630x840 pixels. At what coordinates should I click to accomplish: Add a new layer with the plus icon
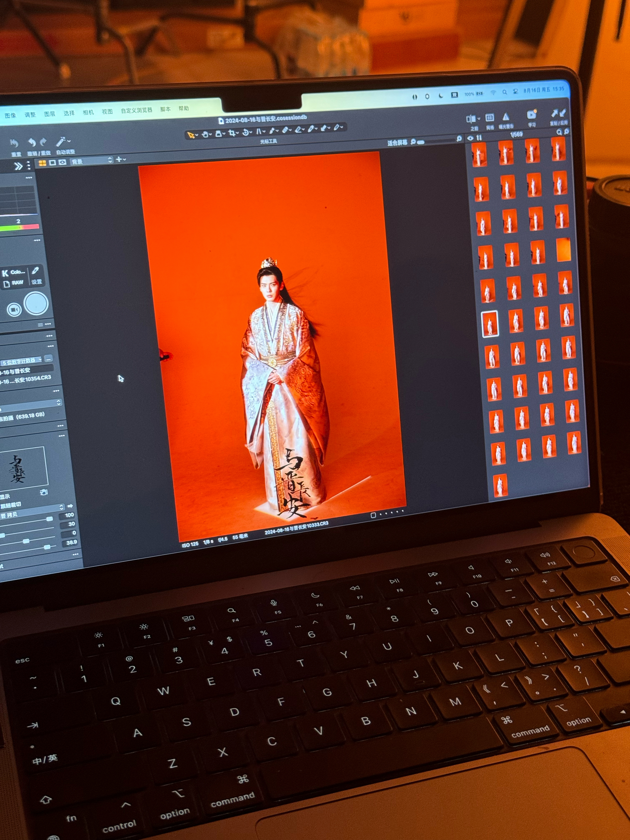119,160
